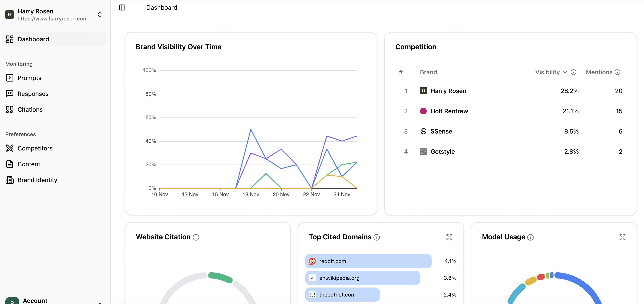The width and height of the screenshot is (644, 304).
Task: Open the Responses section icon
Action: (9, 93)
